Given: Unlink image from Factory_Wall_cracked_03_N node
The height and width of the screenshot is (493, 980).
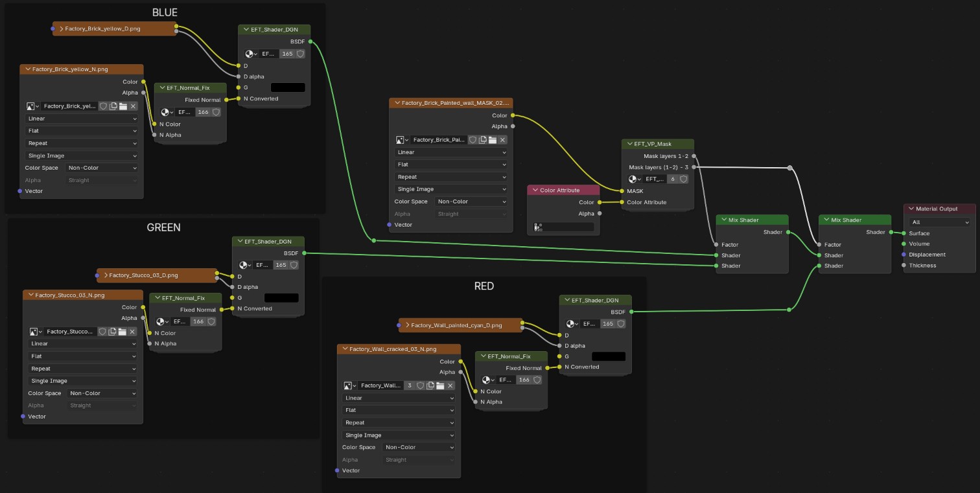Looking at the screenshot, I should pyautogui.click(x=450, y=385).
